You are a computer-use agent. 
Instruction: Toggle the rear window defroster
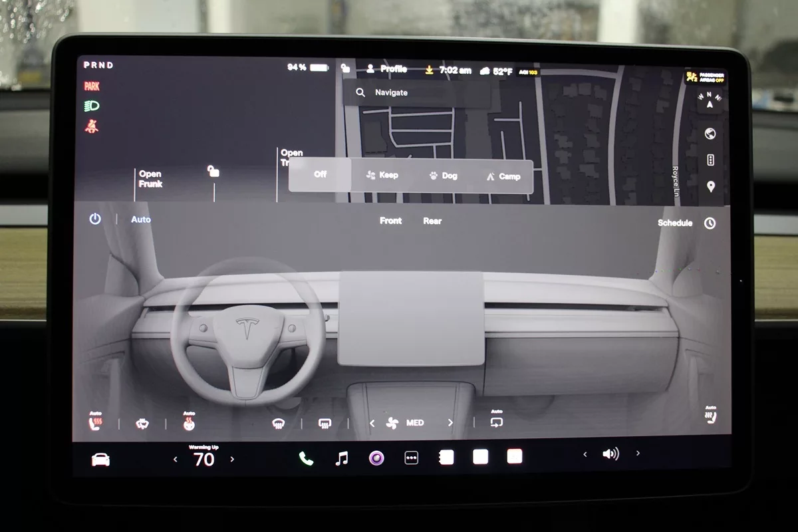pyautogui.click(x=325, y=423)
